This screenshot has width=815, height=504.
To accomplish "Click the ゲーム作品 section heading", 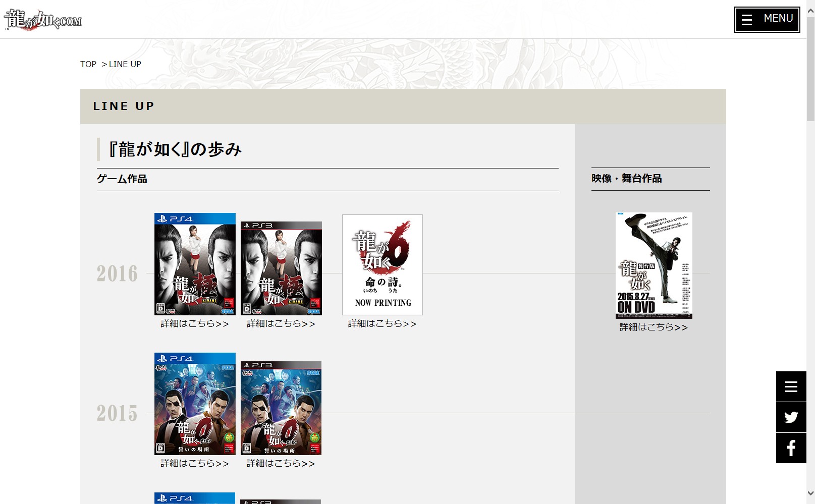I will click(122, 179).
